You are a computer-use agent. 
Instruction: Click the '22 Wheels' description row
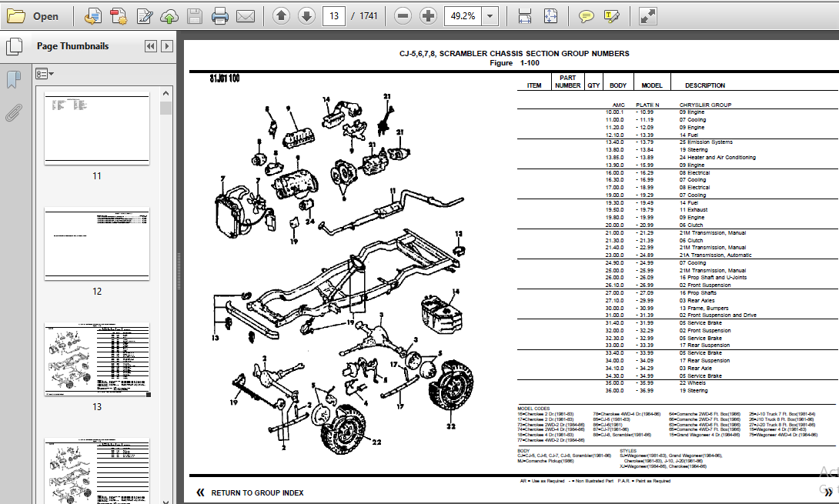point(693,383)
